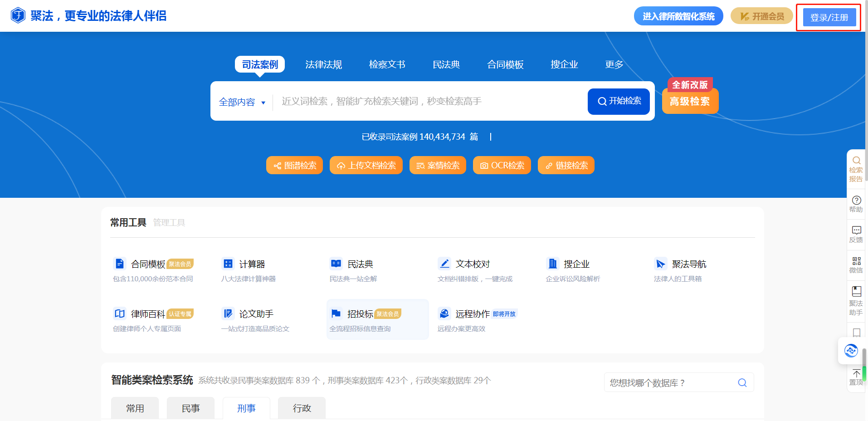Click the 论文助手 icon
This screenshot has height=421, width=868.
click(228, 313)
